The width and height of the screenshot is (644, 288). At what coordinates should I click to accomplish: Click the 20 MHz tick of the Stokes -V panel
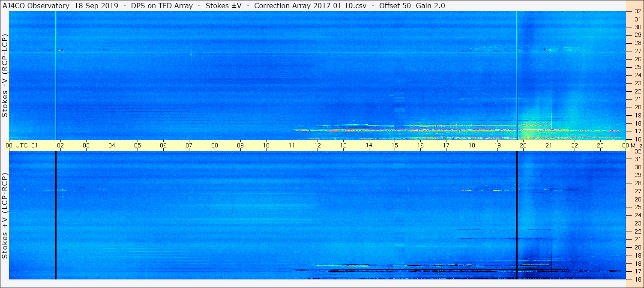coord(638,107)
